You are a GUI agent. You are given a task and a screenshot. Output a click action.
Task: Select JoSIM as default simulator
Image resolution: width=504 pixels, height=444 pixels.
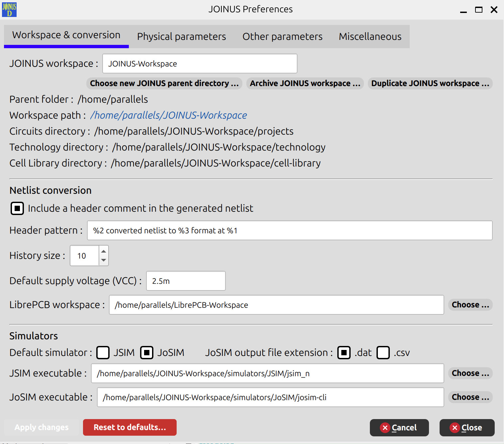(147, 353)
